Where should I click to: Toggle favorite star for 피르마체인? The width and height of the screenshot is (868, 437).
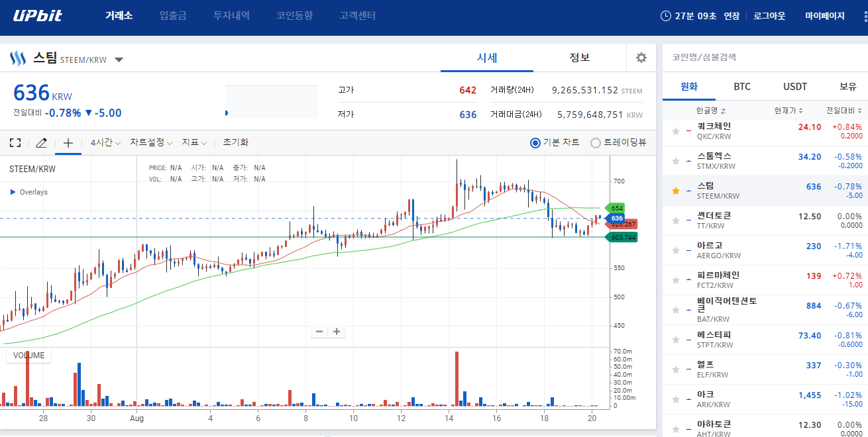tap(676, 280)
